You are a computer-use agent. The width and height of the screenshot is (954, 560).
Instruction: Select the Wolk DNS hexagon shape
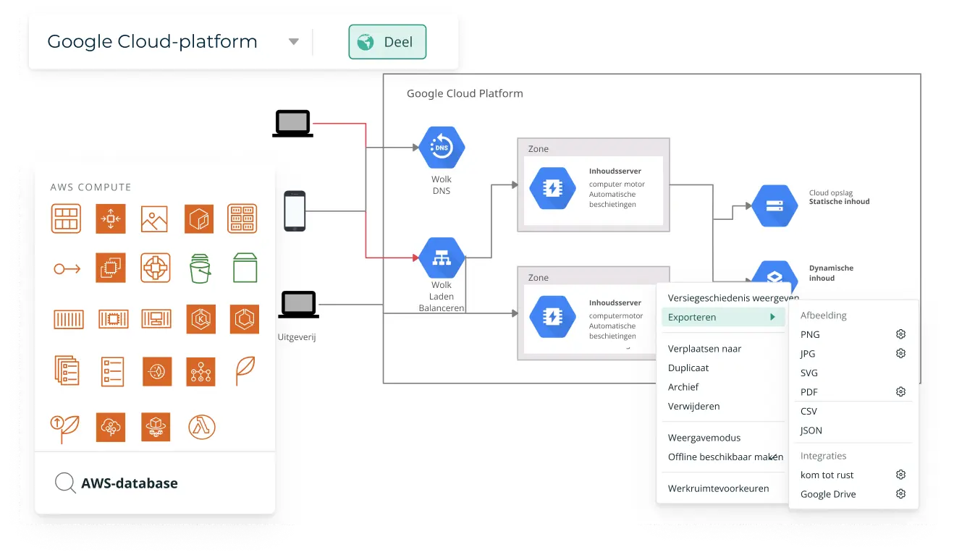(x=442, y=148)
